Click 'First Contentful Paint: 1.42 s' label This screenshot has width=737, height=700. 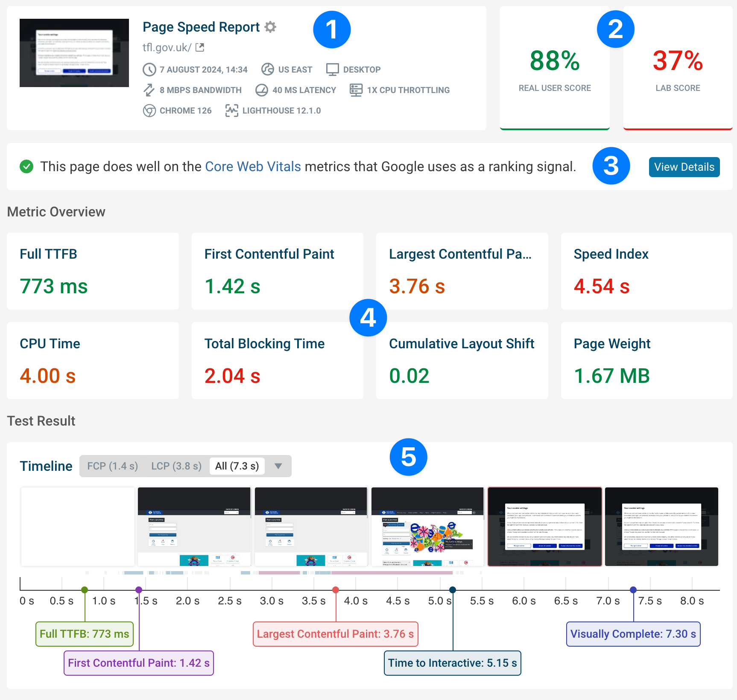click(139, 663)
